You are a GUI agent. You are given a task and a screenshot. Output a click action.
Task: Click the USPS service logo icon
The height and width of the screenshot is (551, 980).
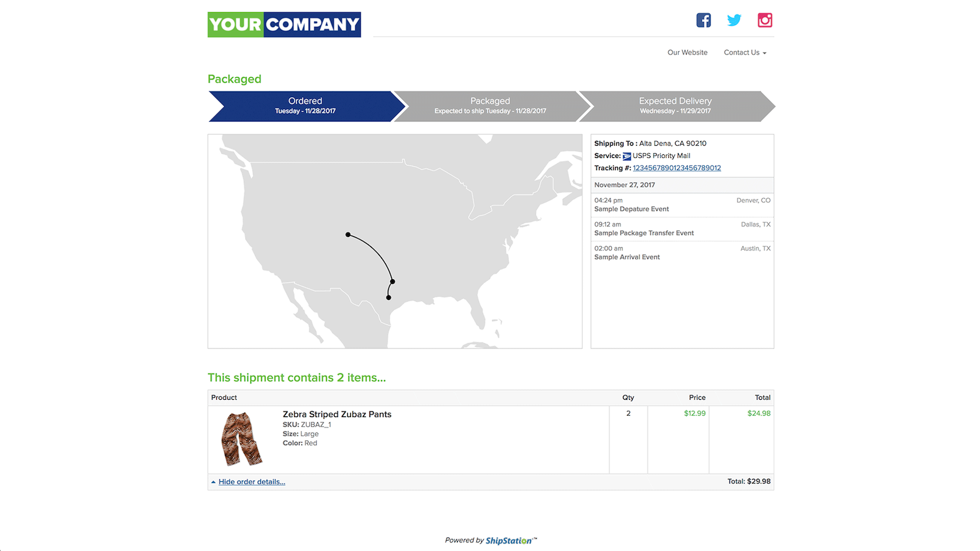[627, 156]
